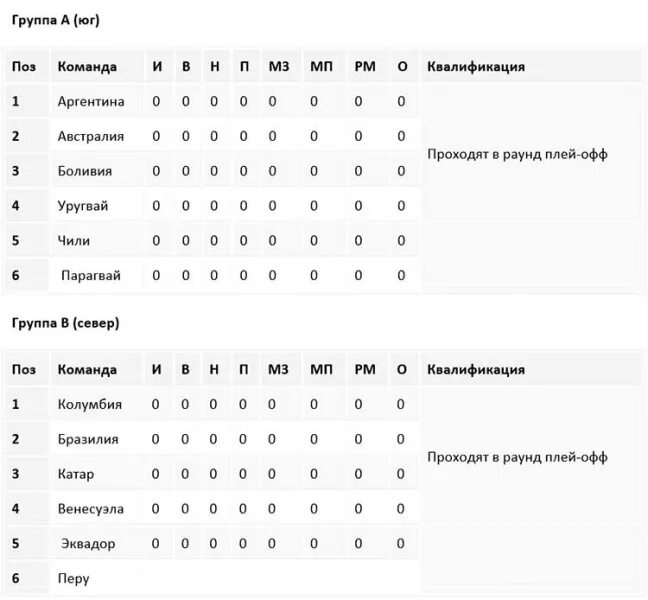Click the Поз header in Group B table
Viewport: 648px width, 600px height.
tap(24, 369)
